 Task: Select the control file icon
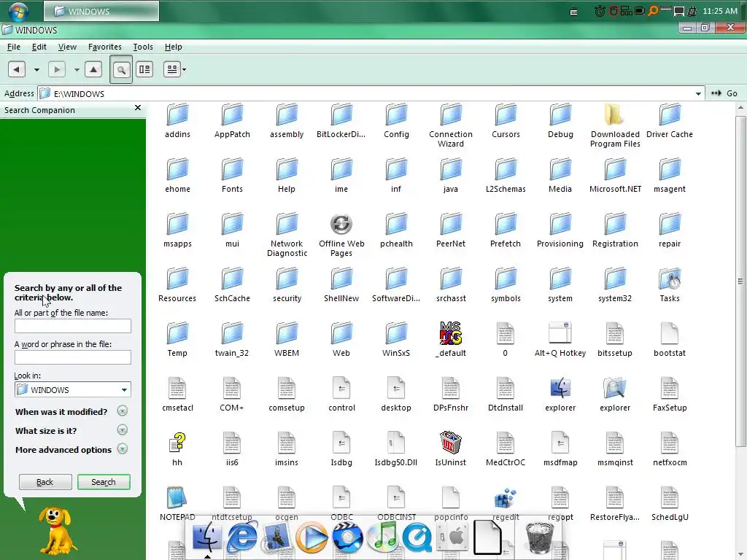tap(341, 388)
